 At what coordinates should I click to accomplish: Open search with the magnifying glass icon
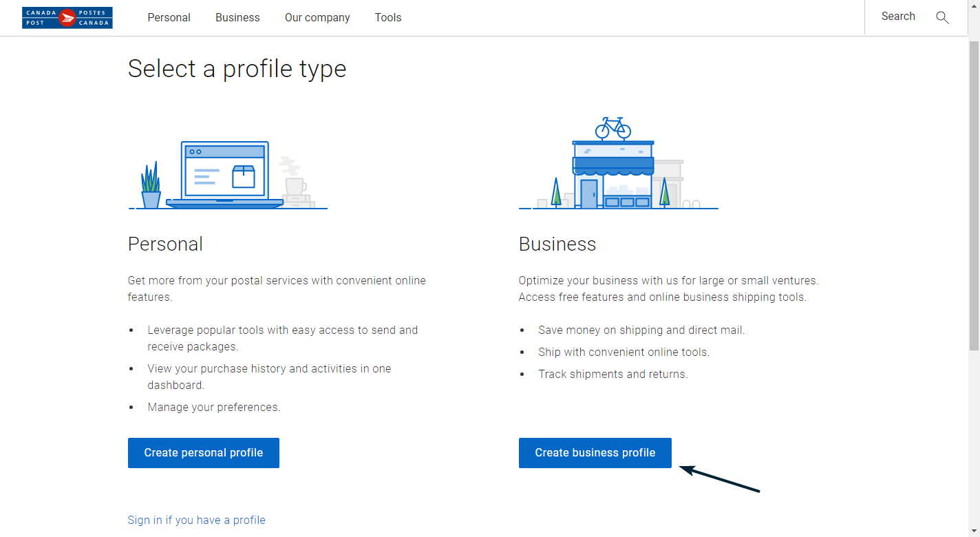point(942,18)
